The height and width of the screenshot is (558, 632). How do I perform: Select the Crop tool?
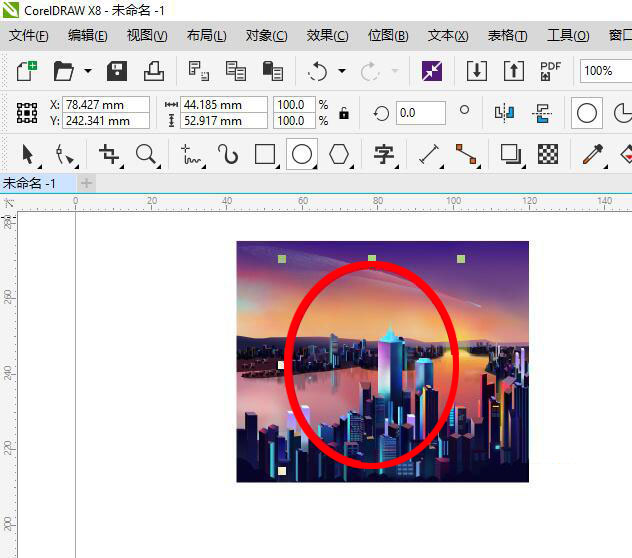109,155
